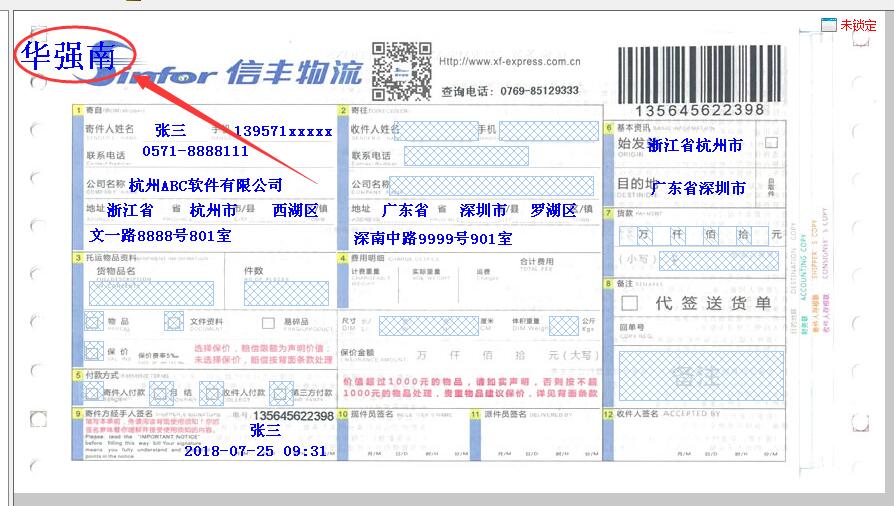The image size is (894, 506).
Task: Select 杭州市 in the sender address row
Action: tap(213, 211)
